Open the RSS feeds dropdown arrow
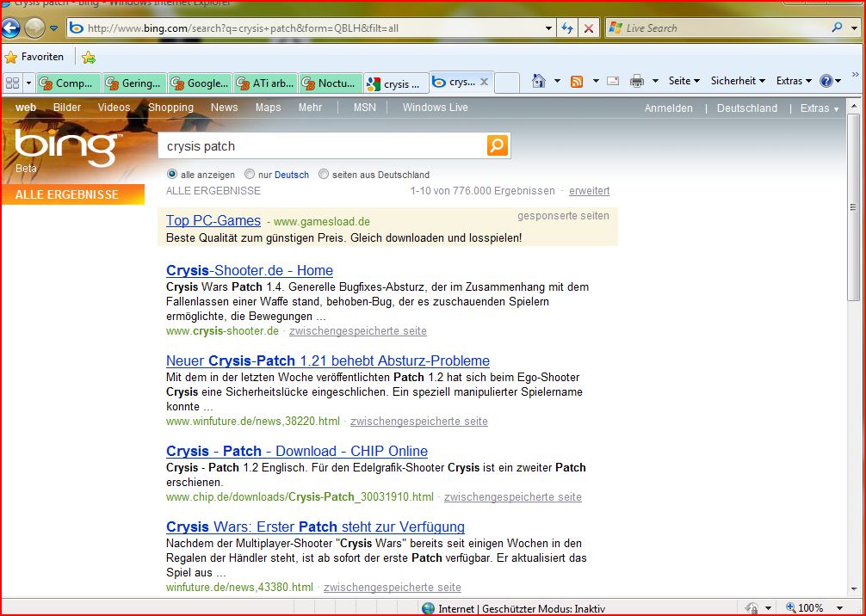The image size is (866, 616). (596, 81)
